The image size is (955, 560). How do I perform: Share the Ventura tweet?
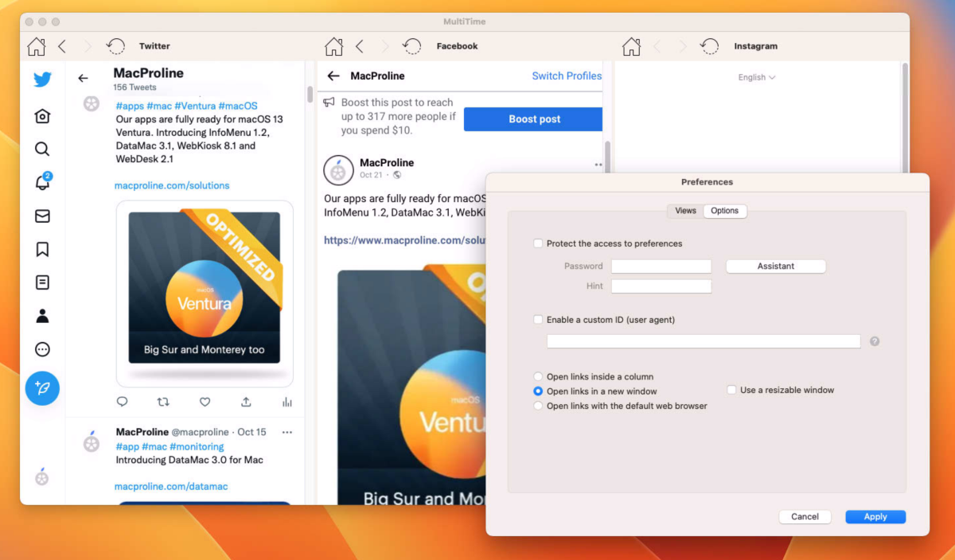point(246,402)
